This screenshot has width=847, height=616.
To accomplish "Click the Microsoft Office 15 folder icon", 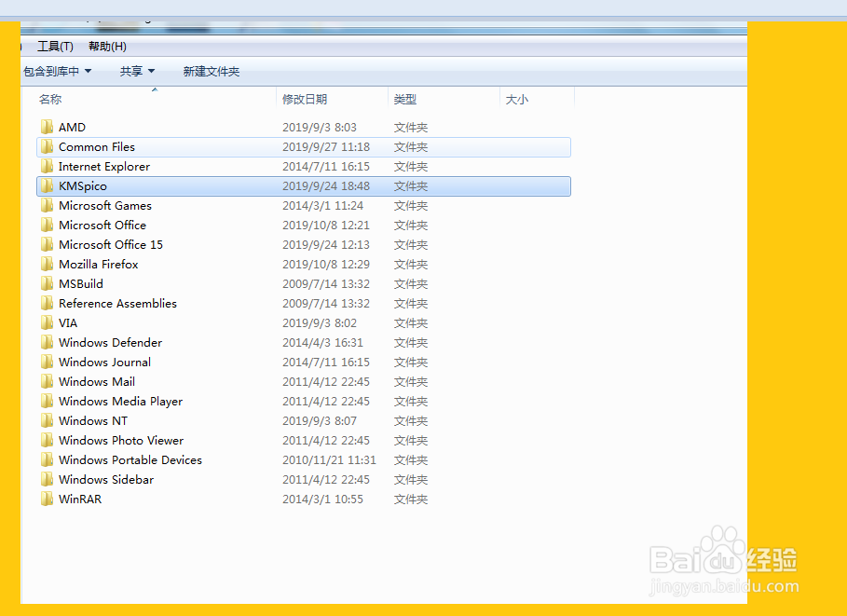I will pyautogui.click(x=47, y=244).
